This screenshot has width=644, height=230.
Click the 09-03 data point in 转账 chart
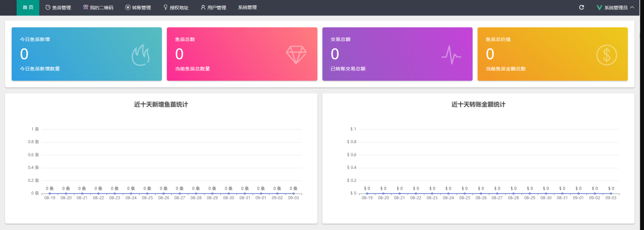click(611, 193)
